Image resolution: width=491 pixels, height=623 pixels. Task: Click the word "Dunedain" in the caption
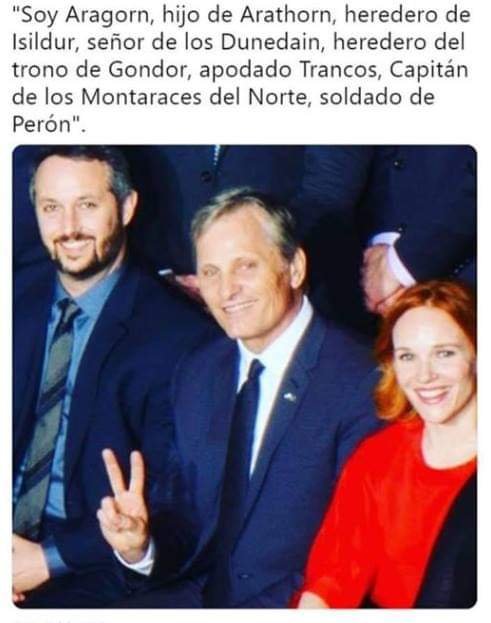click(x=270, y=42)
